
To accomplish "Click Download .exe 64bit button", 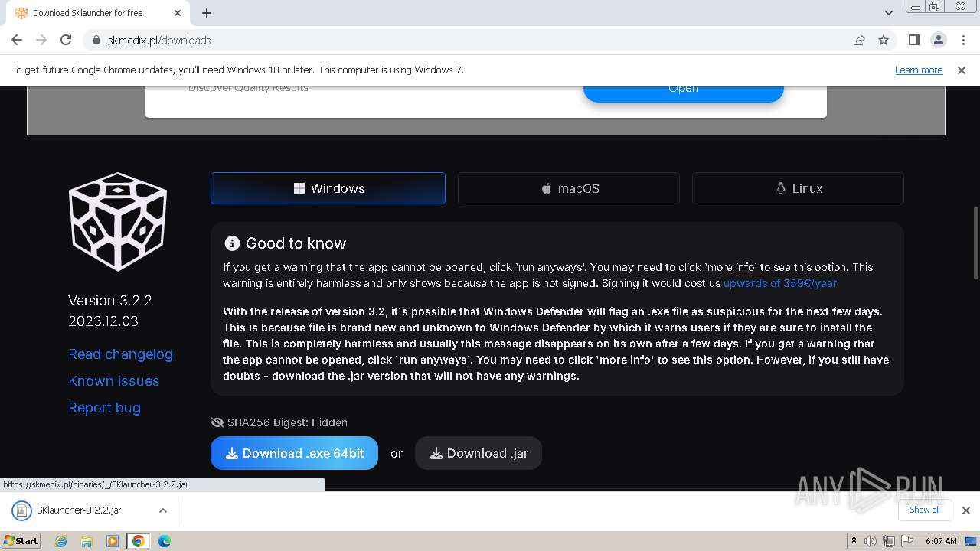I will 294,453.
